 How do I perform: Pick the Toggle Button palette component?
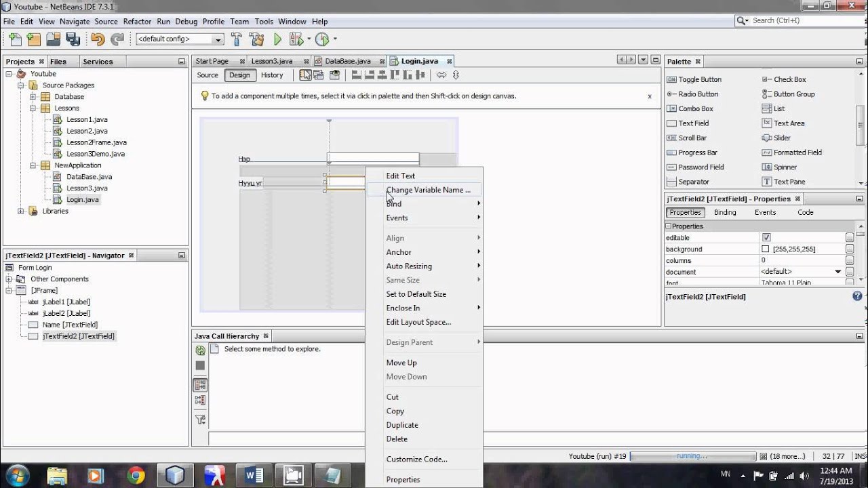pyautogui.click(x=694, y=79)
